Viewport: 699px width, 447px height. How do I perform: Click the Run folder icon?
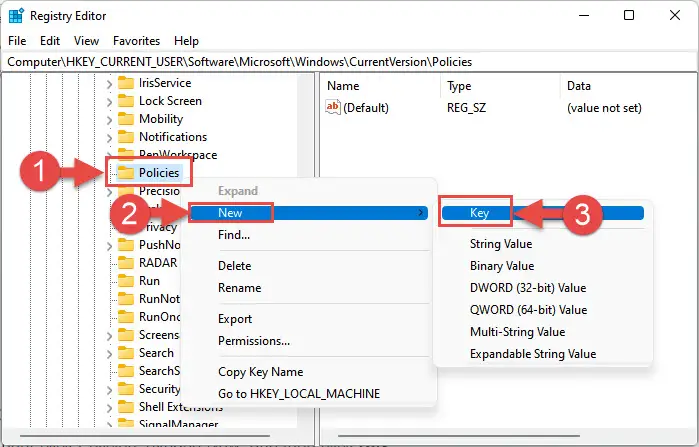126,281
